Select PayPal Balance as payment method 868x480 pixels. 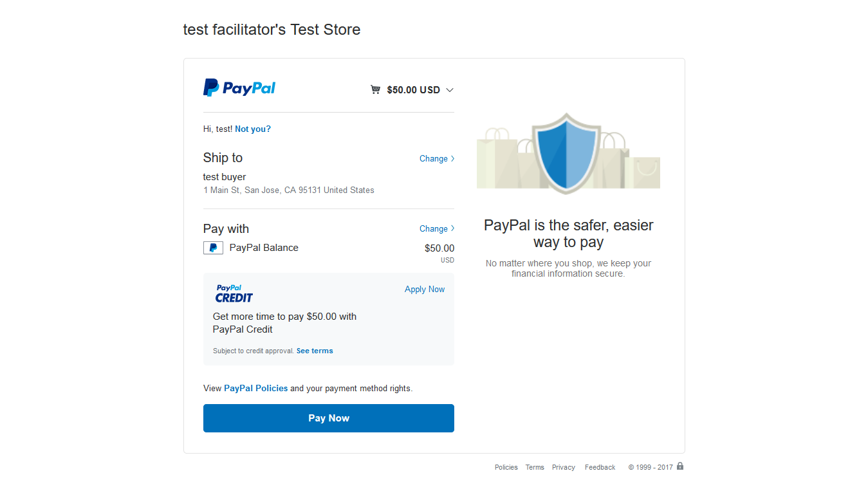click(264, 248)
